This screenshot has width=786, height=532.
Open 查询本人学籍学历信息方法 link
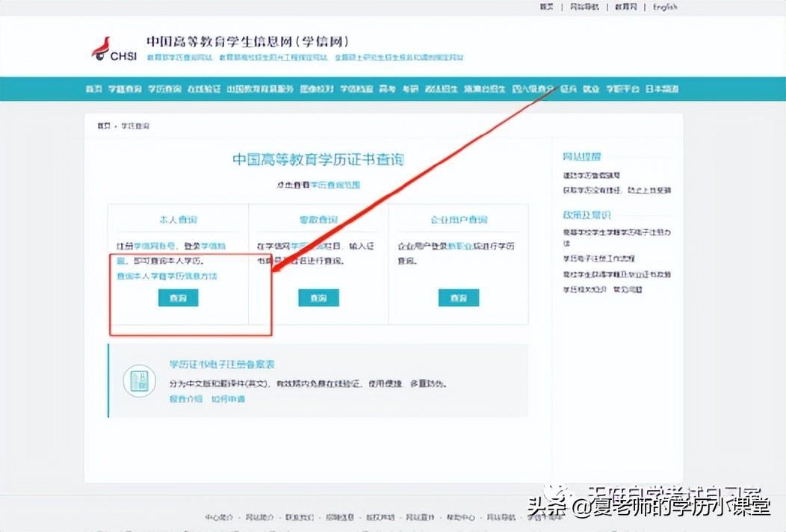coord(167,276)
